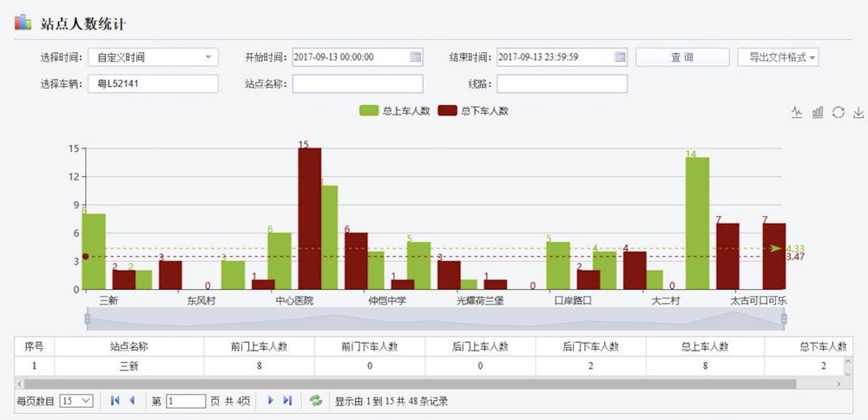
Task: Open the 每页数目 page size dropdown
Action: pyautogui.click(x=76, y=401)
